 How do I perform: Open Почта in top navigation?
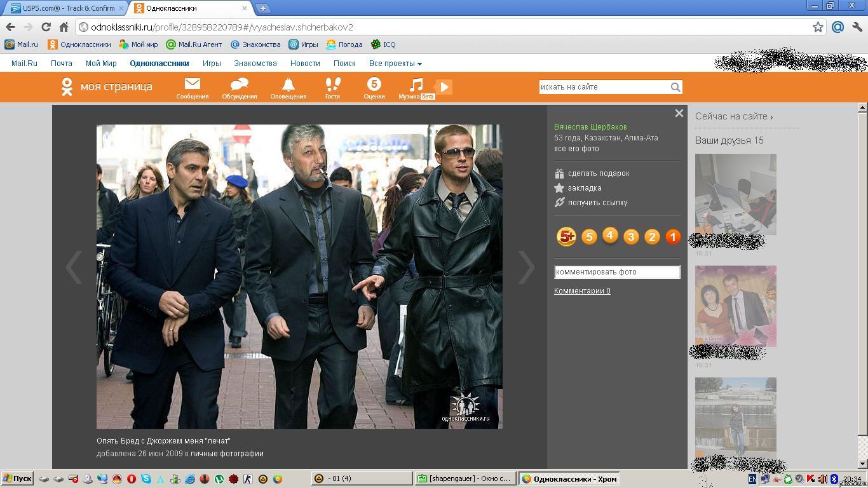pos(62,64)
